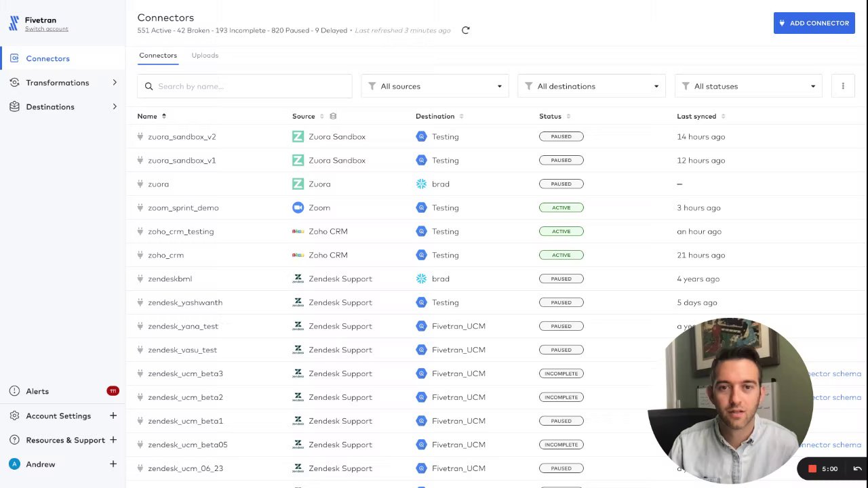
Task: Click the search magnifier icon
Action: pos(149,86)
